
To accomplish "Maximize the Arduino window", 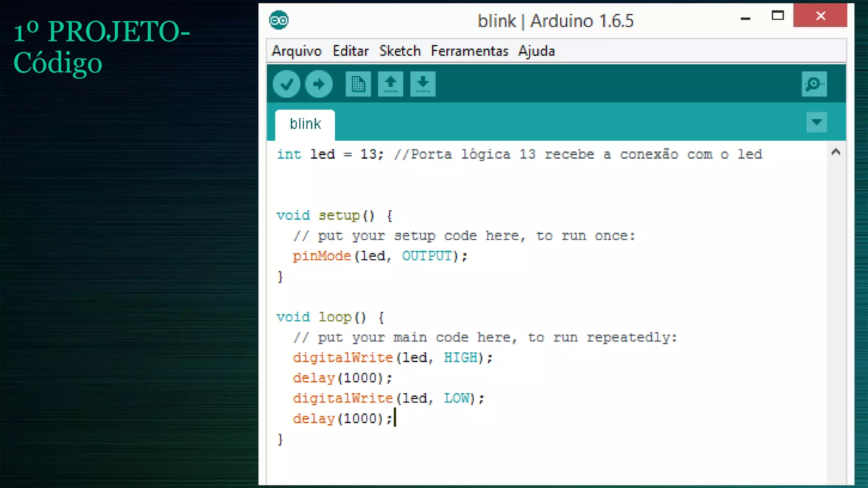I will pyautogui.click(x=778, y=16).
